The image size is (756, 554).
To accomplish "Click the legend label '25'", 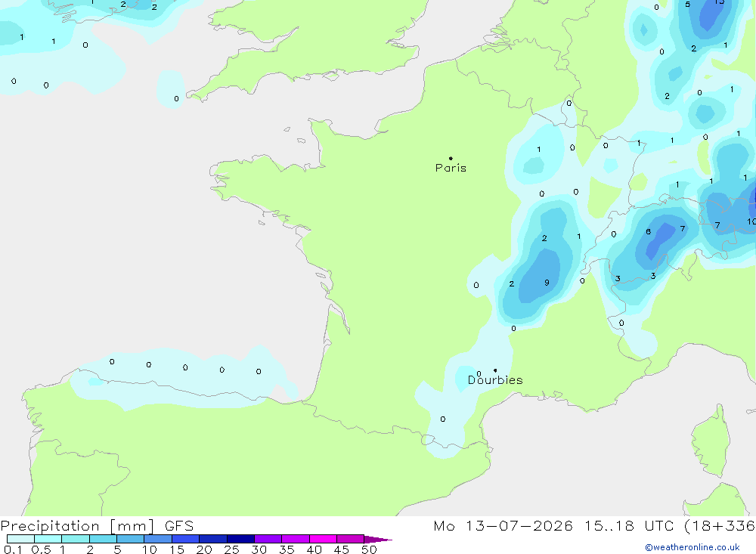I will pos(231,549).
